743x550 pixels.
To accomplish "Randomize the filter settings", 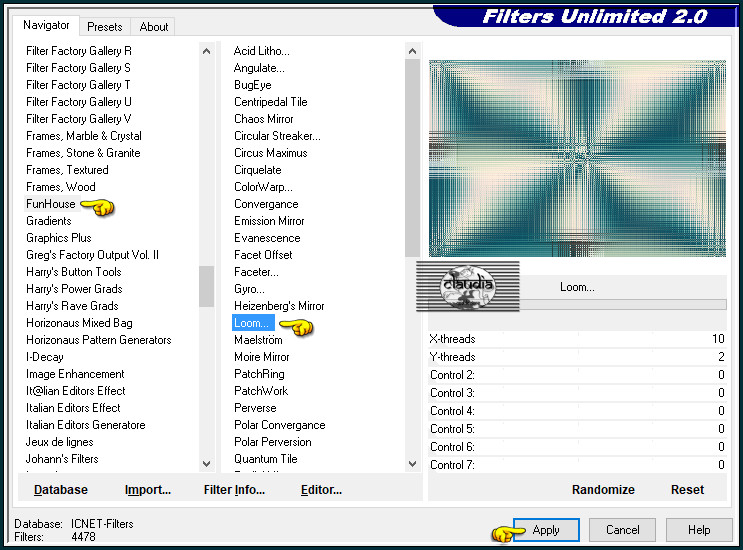I will [603, 489].
